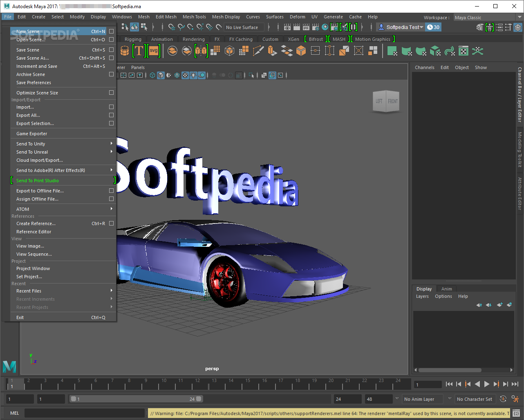Expand Send To Unreal submenu
This screenshot has width=524, height=420.
click(111, 152)
